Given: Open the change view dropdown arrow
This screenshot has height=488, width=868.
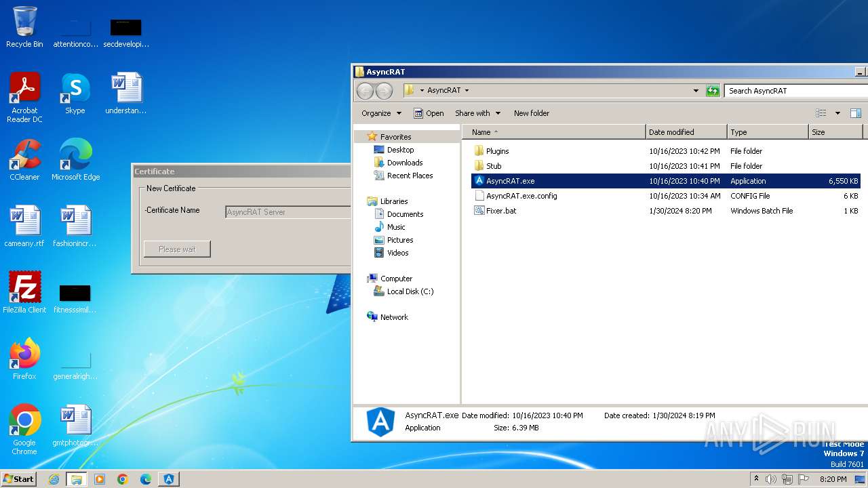Looking at the screenshot, I should pyautogui.click(x=837, y=113).
